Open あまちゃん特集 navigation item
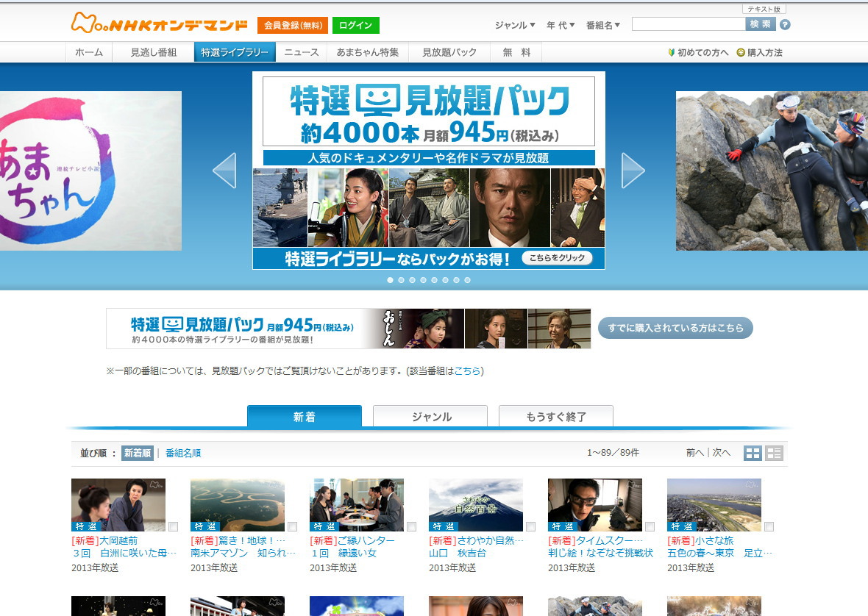This screenshot has width=868, height=616. tap(368, 52)
